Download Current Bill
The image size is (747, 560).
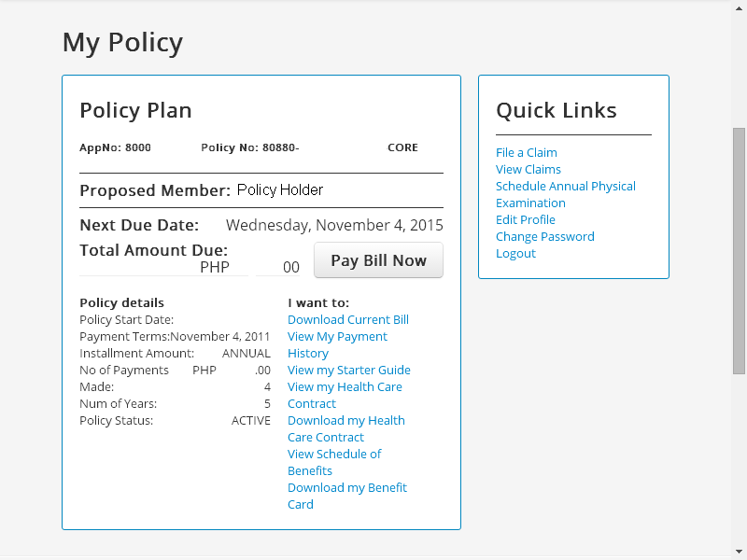(347, 319)
